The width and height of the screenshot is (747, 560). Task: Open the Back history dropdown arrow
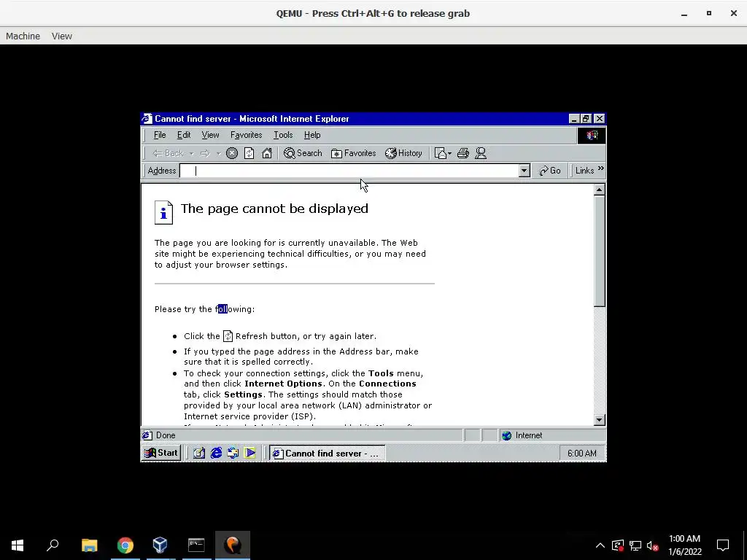[192, 153]
